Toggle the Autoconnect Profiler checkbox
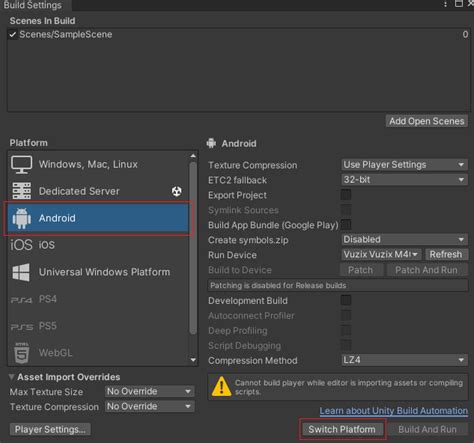This screenshot has height=443, width=474. tap(346, 315)
